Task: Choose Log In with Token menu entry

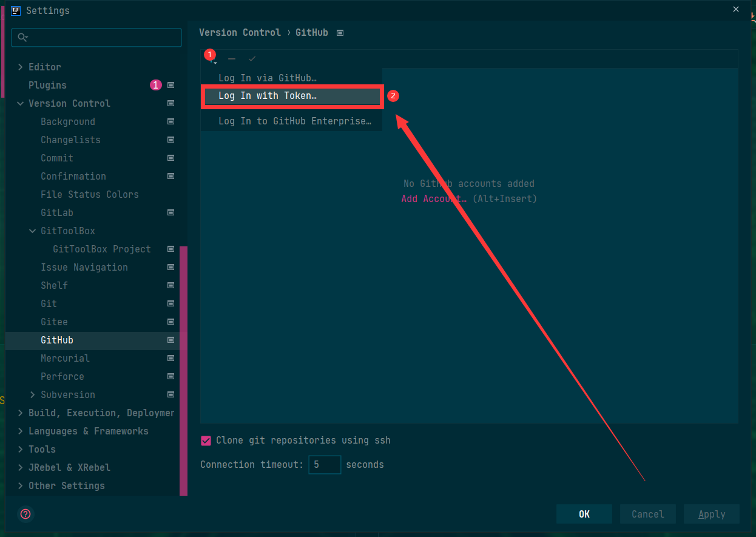Action: point(291,96)
